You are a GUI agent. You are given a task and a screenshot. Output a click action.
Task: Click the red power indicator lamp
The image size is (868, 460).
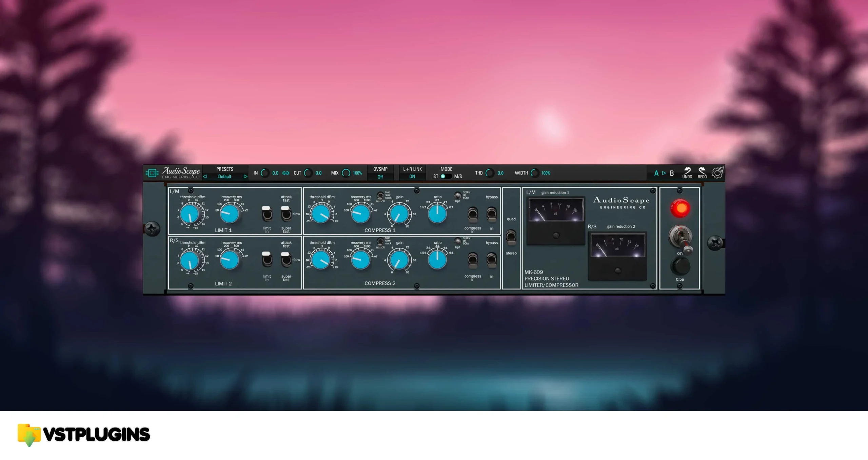(680, 208)
